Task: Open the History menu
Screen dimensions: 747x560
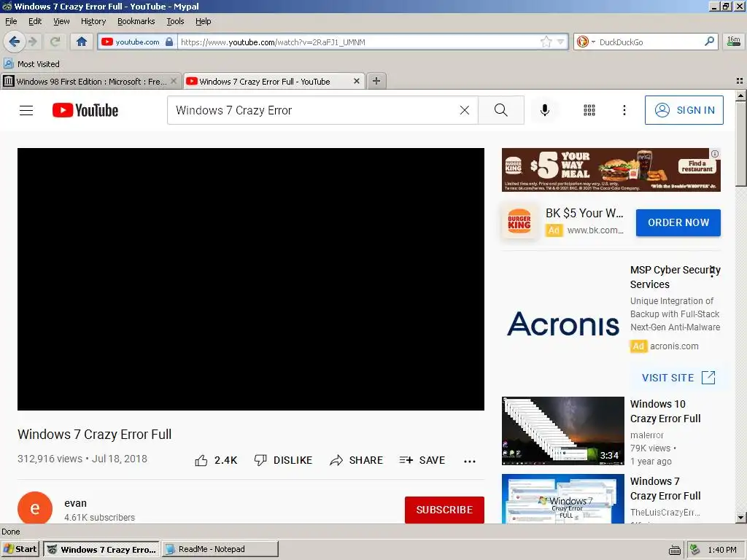Action: point(93,21)
